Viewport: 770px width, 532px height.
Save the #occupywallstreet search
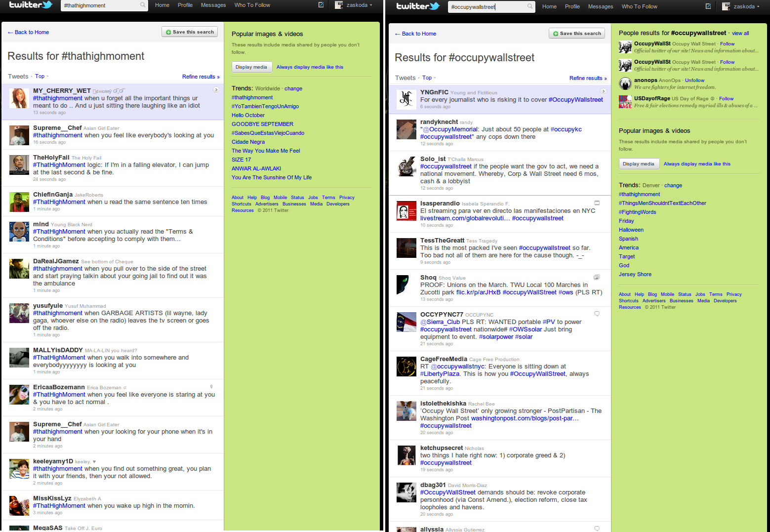(577, 34)
